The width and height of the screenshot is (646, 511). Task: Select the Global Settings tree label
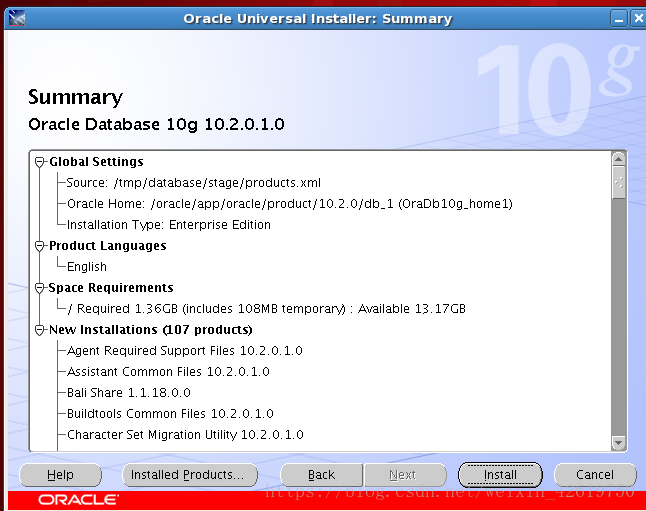coord(96,162)
